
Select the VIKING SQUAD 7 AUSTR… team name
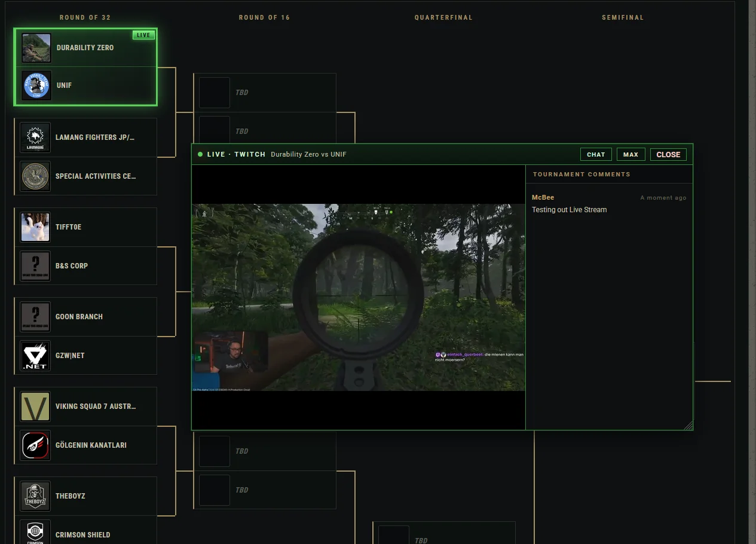96,407
